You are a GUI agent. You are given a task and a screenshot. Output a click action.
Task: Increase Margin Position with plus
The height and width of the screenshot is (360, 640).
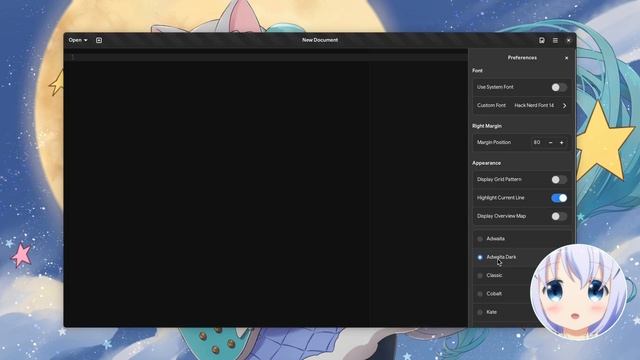[562, 142]
